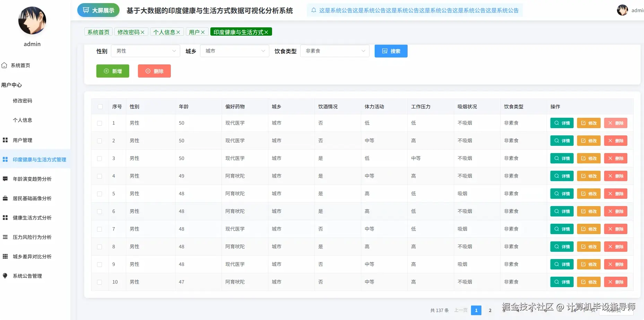Click the red 删除 batch button
Image resolution: width=644 pixels, height=320 pixels.
pos(154,71)
